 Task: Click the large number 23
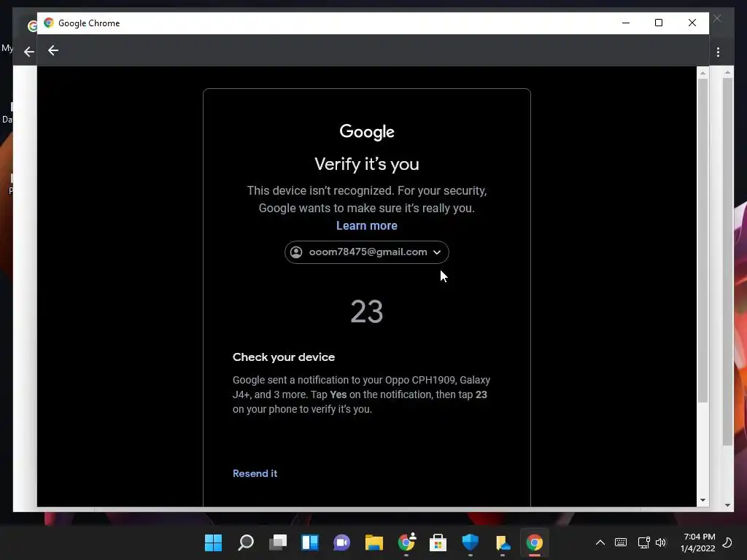[367, 312]
